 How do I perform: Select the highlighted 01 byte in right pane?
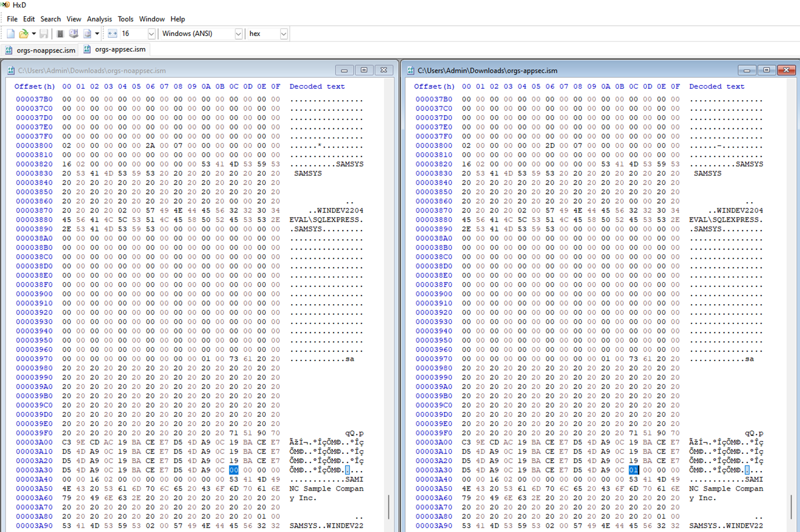point(633,470)
